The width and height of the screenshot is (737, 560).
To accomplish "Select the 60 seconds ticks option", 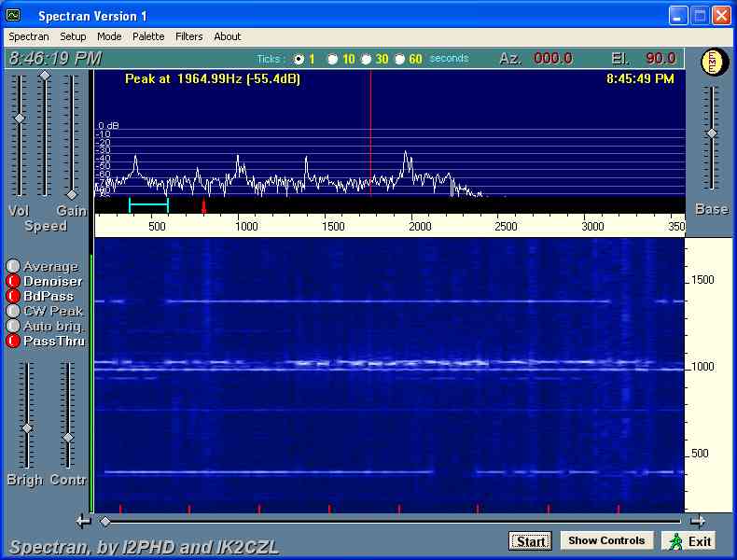I will [x=400, y=59].
